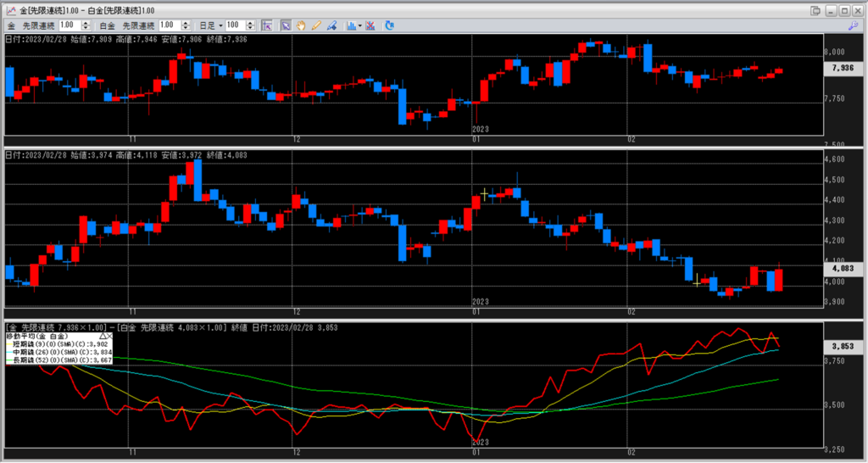Image resolution: width=868 pixels, height=463 pixels.
Task: Select the pencil drawing tool
Action: click(x=316, y=25)
